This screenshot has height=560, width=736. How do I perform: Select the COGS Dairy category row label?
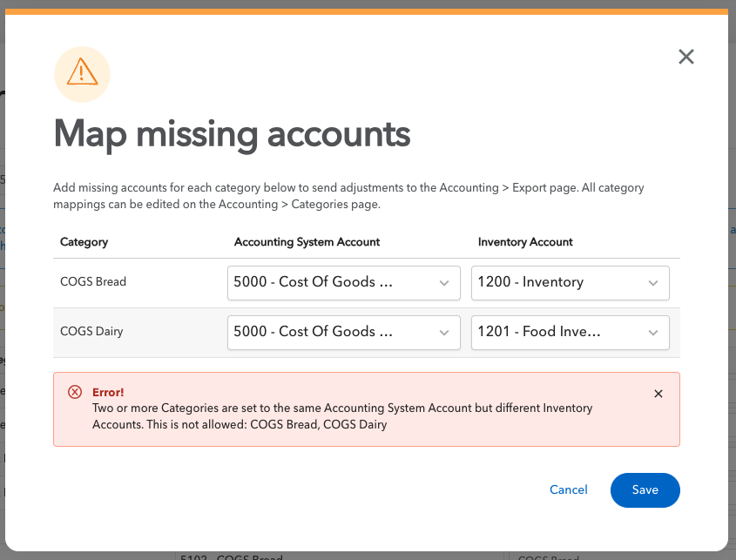91,332
